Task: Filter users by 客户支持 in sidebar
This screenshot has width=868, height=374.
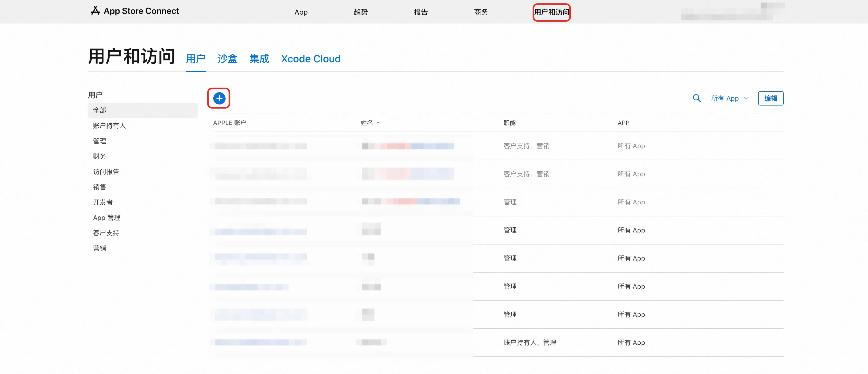Action: [x=106, y=233]
